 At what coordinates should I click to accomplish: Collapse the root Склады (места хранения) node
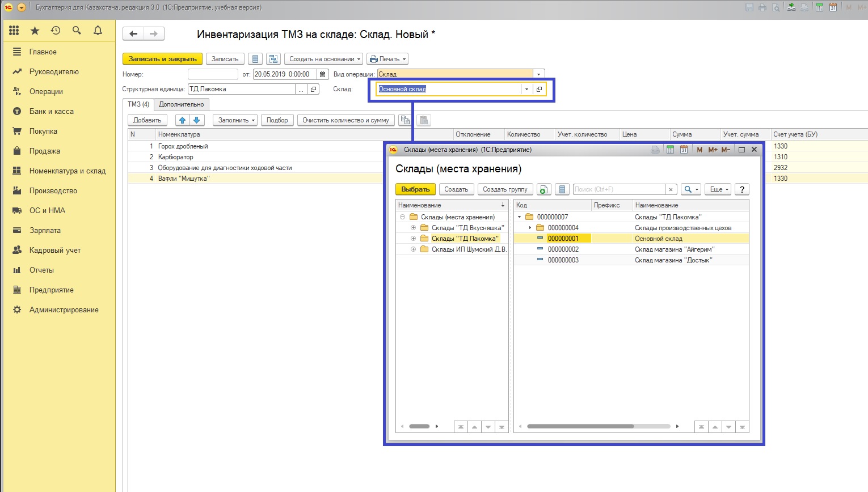coord(402,217)
